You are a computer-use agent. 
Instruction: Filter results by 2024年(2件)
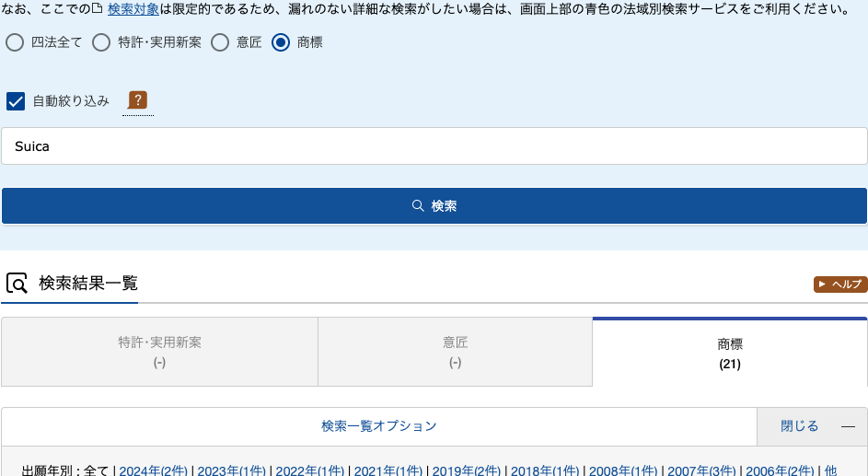153,470
